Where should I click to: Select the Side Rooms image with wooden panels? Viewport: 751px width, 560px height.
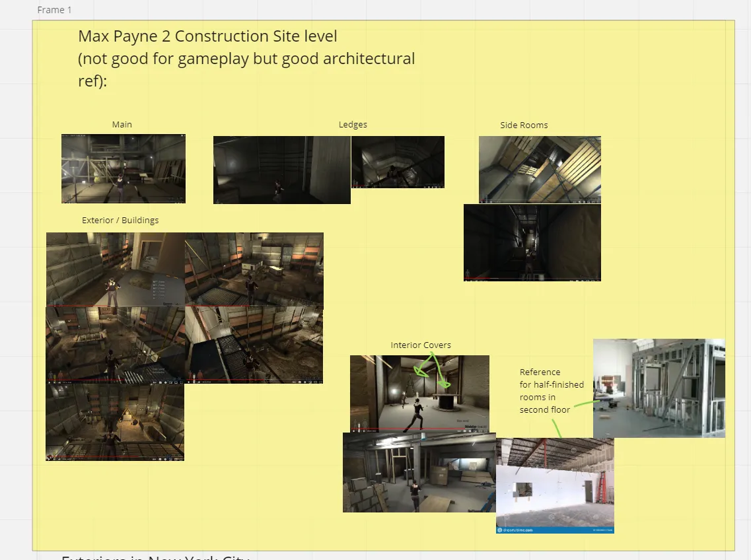coord(540,170)
